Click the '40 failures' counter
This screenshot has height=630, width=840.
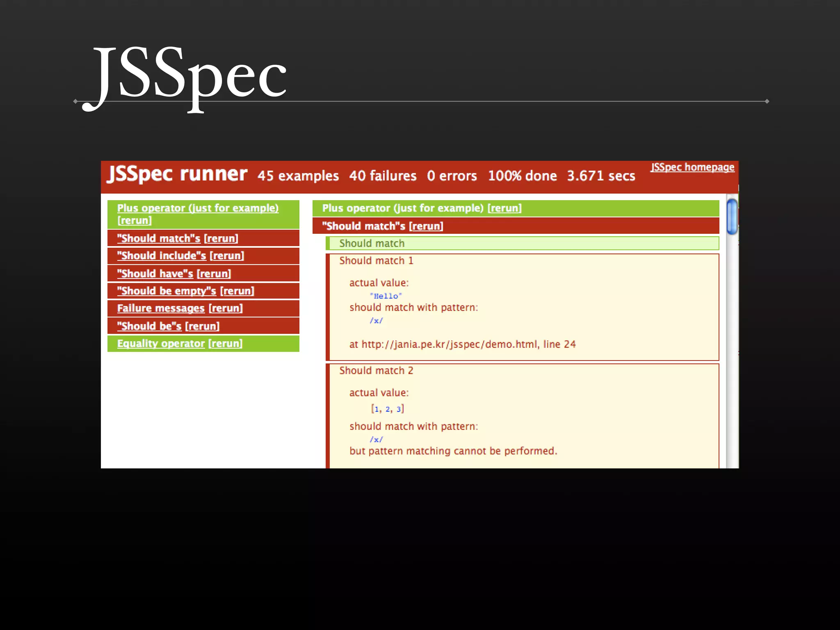(x=383, y=176)
